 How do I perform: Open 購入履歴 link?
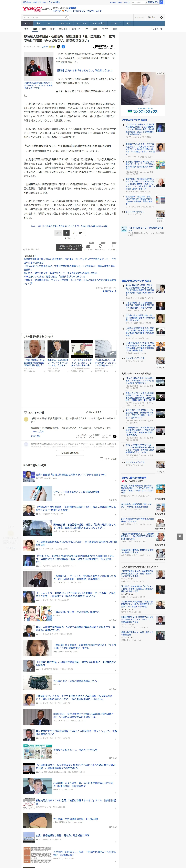(x=152, y=17)
